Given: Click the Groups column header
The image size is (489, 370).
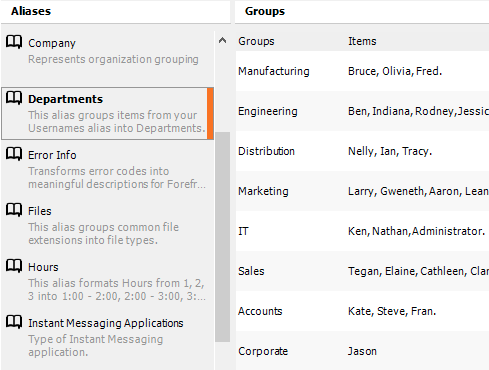Looking at the screenshot, I should tap(256, 41).
